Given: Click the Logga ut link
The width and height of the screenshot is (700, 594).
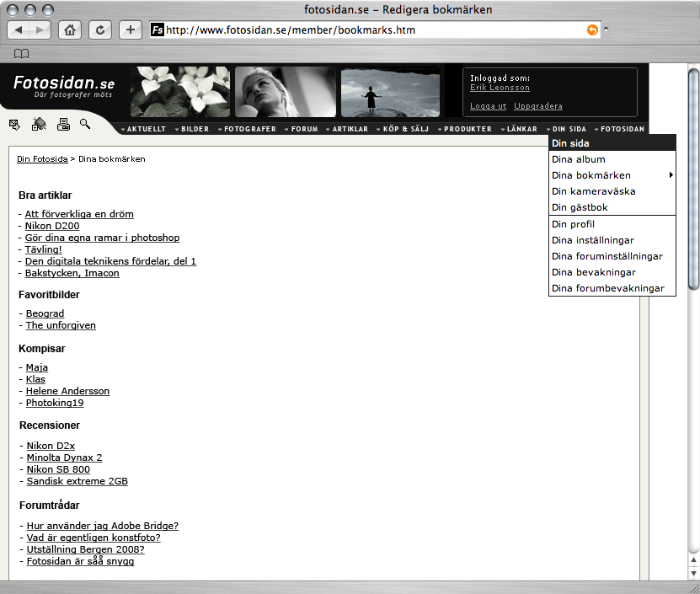Looking at the screenshot, I should [488, 106].
